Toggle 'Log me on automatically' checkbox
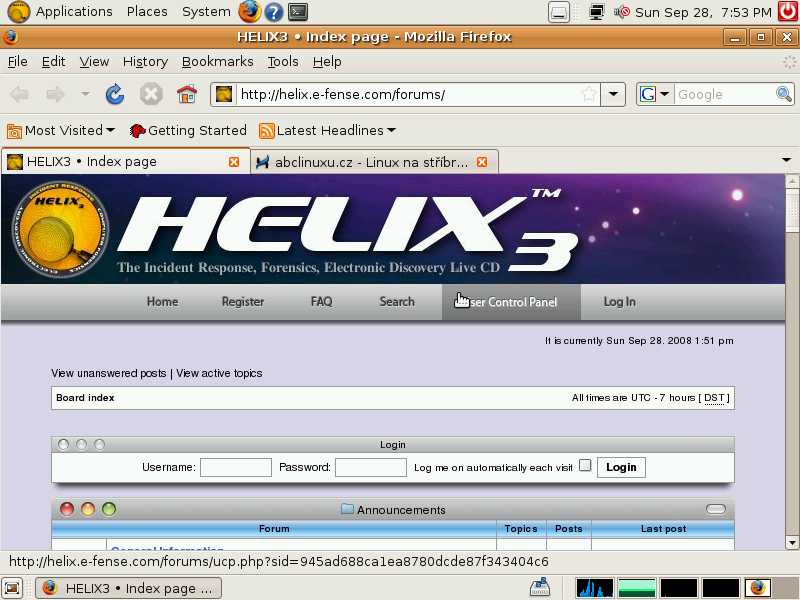 click(585, 465)
